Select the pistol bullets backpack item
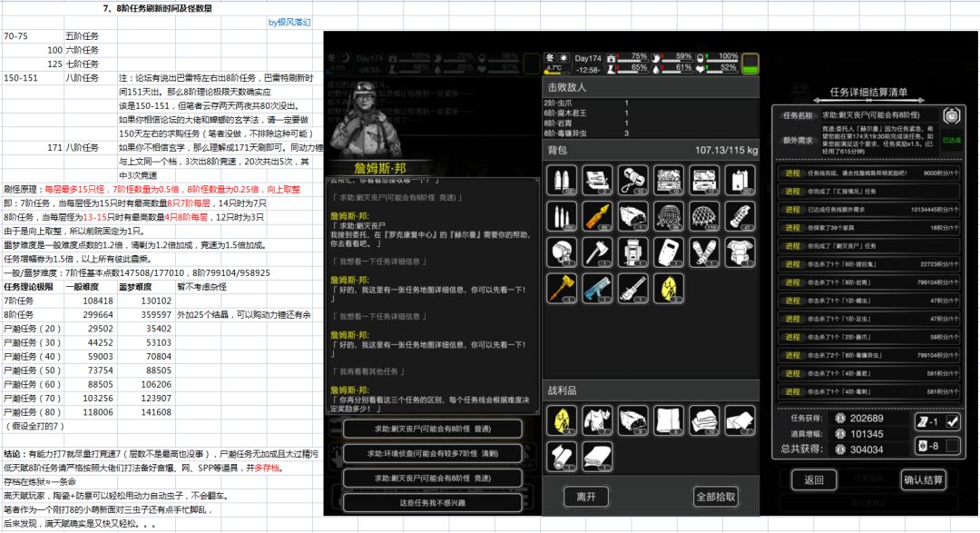The height and width of the screenshot is (533, 980). [562, 180]
